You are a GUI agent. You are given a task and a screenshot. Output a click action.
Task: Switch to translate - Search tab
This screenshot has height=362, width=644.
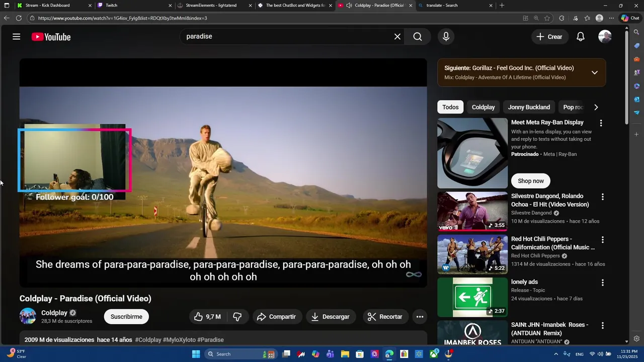(x=455, y=6)
